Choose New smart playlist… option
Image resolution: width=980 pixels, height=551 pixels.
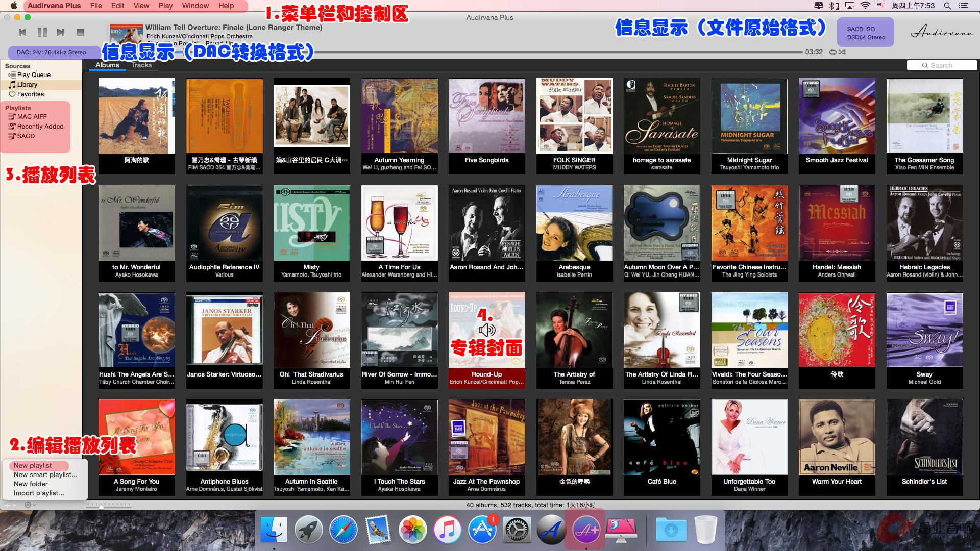click(45, 475)
